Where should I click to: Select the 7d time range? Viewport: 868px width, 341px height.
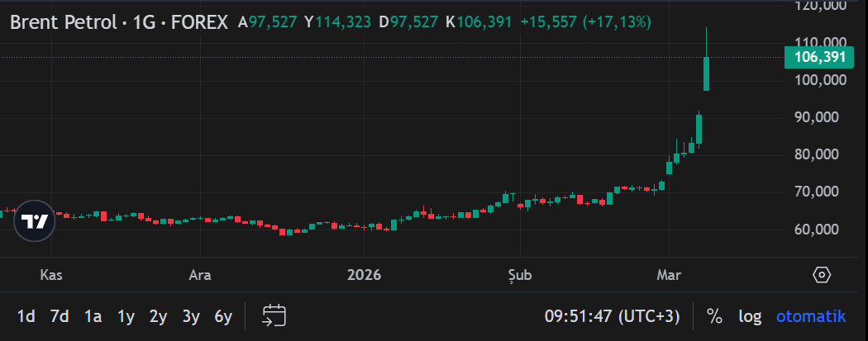pyautogui.click(x=60, y=315)
